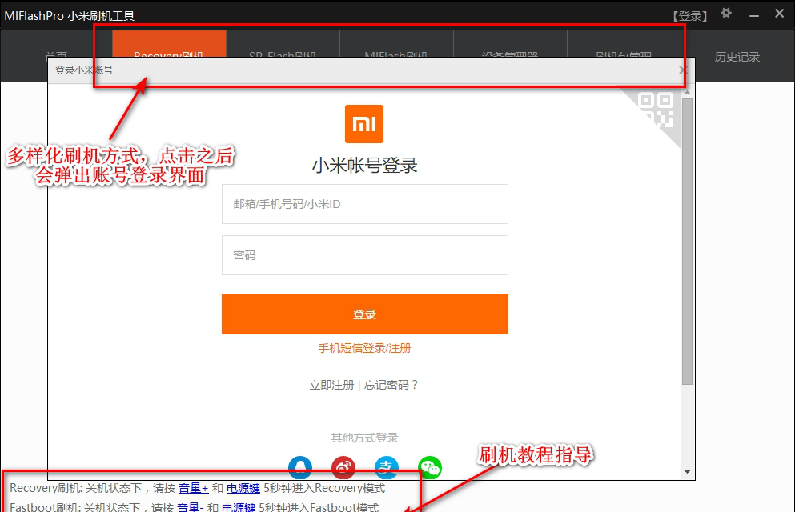Open the 历史记录 tab
This screenshot has height=532, width=795.
(737, 57)
